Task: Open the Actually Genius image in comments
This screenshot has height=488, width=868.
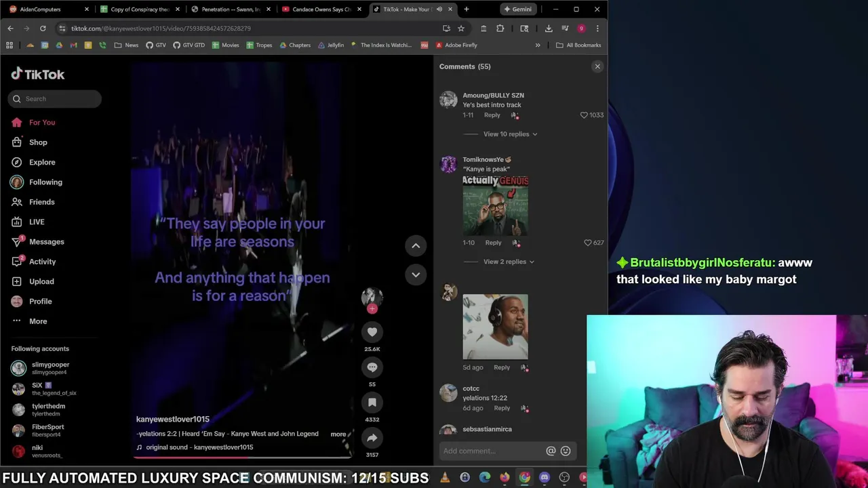Action: click(x=495, y=205)
